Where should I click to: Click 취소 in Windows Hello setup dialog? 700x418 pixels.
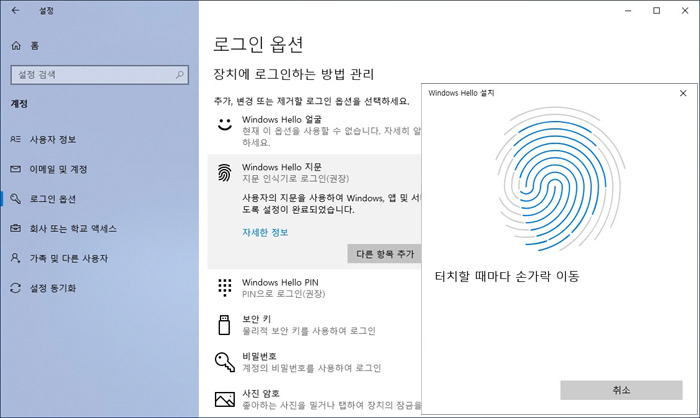[621, 390]
